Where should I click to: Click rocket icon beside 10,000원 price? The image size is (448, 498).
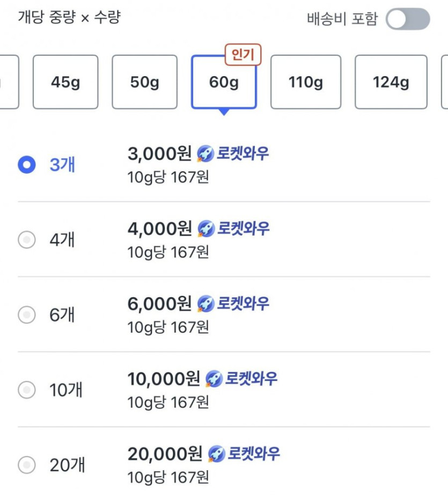(x=214, y=379)
